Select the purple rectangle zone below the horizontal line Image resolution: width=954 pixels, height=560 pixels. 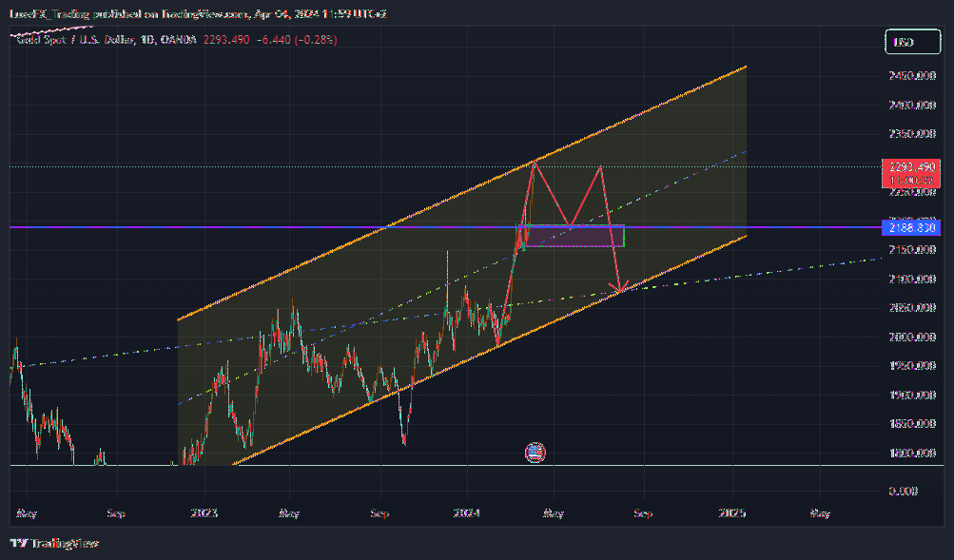[x=574, y=236]
